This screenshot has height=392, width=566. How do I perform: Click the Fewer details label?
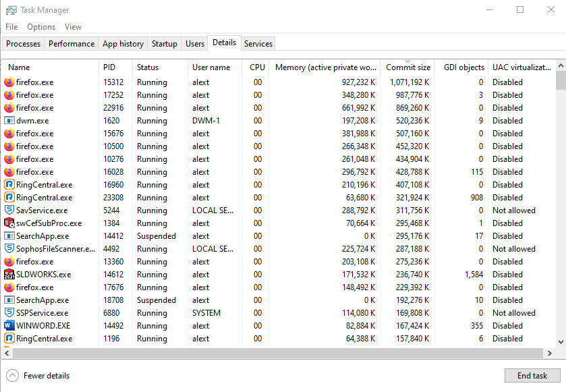click(47, 376)
